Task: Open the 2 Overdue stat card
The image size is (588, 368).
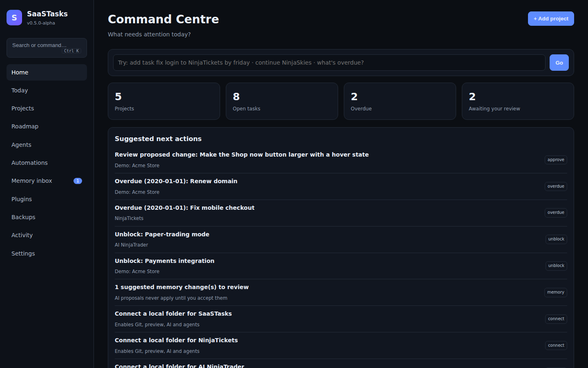Action: pyautogui.click(x=400, y=101)
